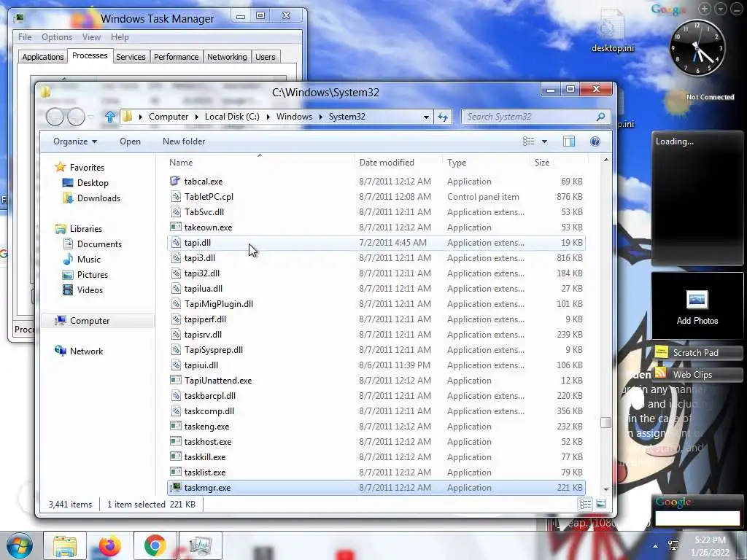Image resolution: width=747 pixels, height=560 pixels.
Task: Open the view options dropdown arrow
Action: click(x=544, y=141)
